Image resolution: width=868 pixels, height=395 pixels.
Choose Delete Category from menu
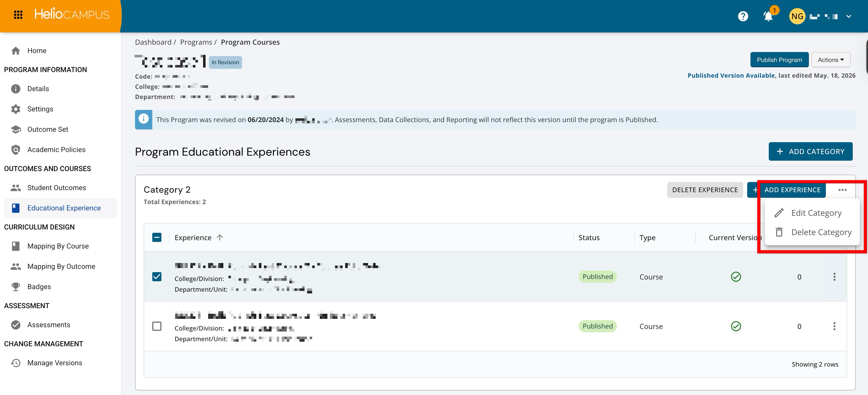click(x=812, y=232)
